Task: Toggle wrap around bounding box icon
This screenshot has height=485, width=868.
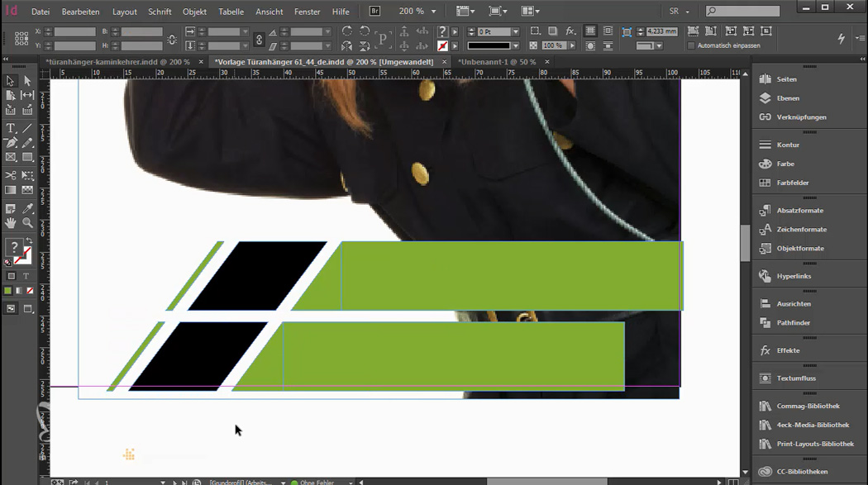Action: [608, 31]
